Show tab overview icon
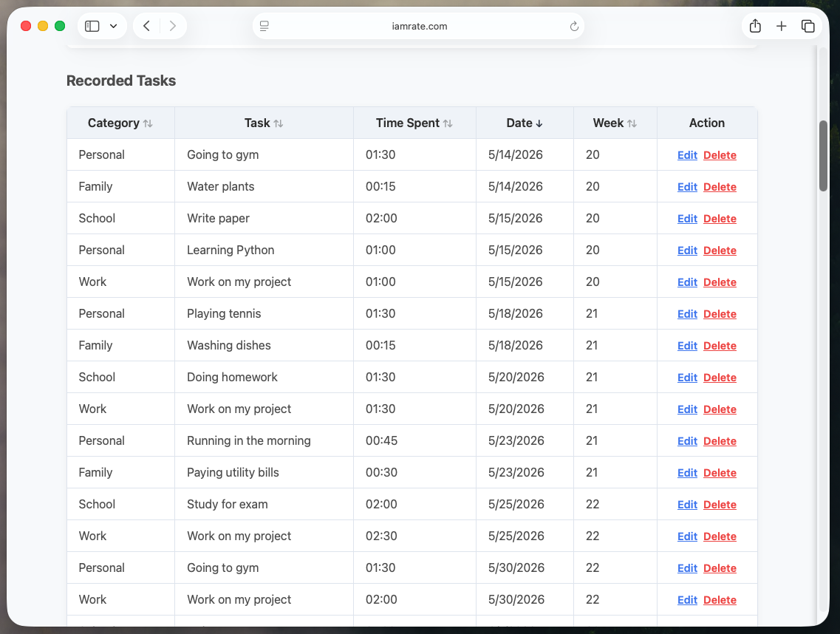Image resolution: width=840 pixels, height=634 pixels. pos(807,26)
